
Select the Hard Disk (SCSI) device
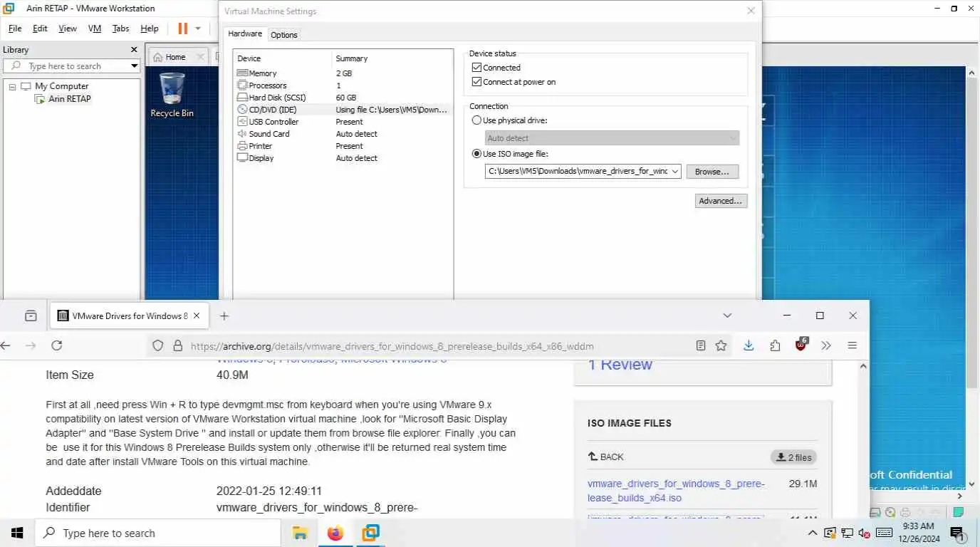click(343, 98)
